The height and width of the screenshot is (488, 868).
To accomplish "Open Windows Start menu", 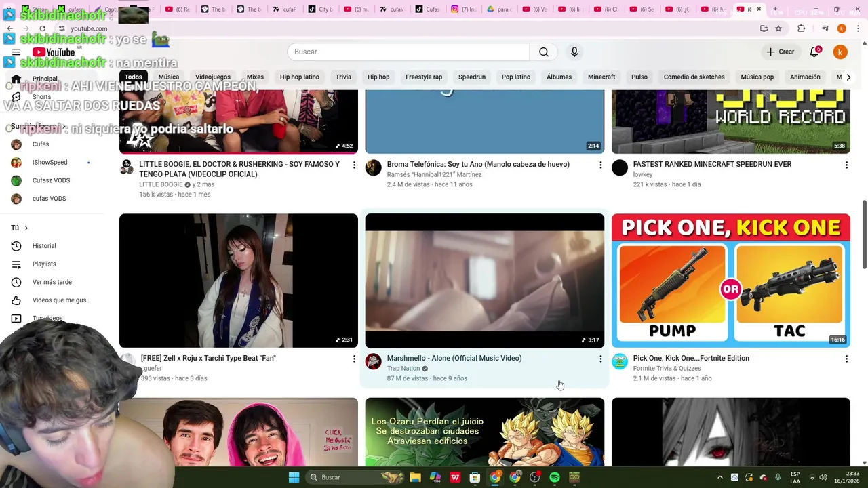I will pyautogui.click(x=294, y=477).
